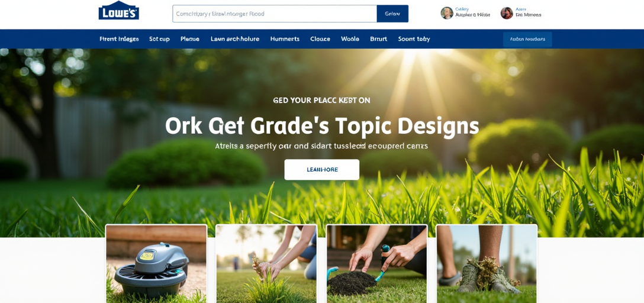Open the 'Brurt' nav item
644x303 pixels.
tap(378, 39)
